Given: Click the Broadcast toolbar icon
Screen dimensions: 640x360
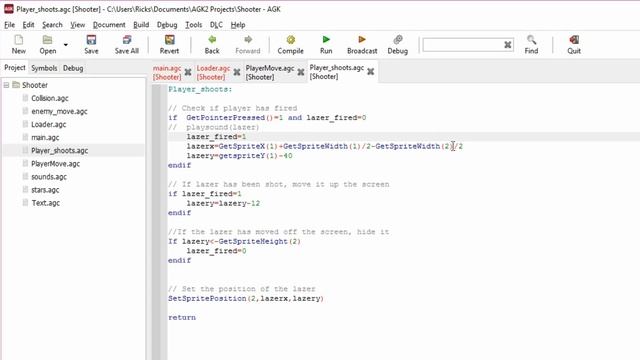Looking at the screenshot, I should tap(362, 44).
